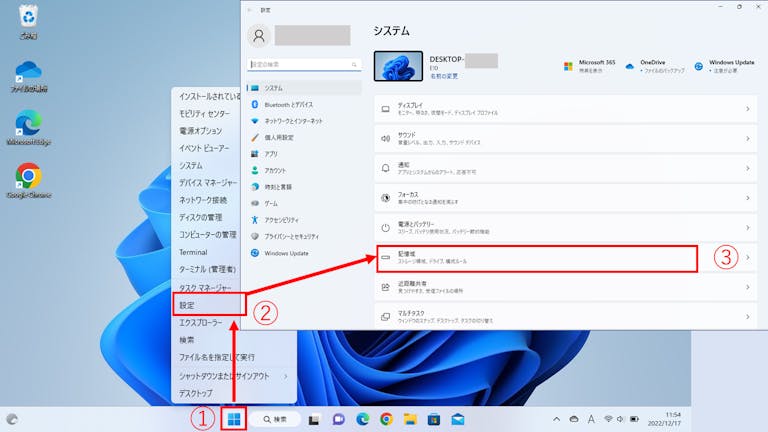Screen dimensions: 768x432
Task: Expand the 通知 row chevron
Action: [x=747, y=168]
